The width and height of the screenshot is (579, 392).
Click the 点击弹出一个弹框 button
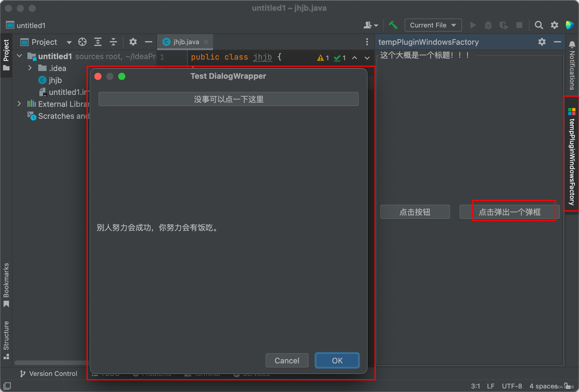[509, 212]
